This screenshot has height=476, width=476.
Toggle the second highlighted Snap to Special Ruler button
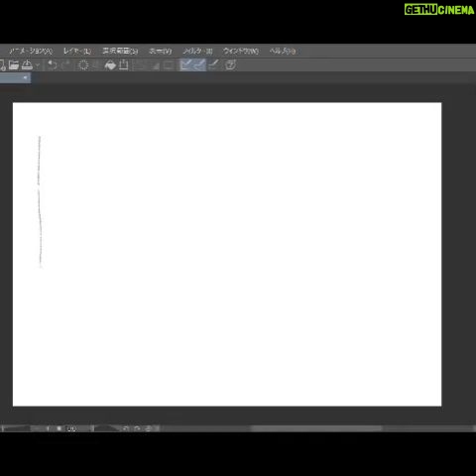pyautogui.click(x=200, y=64)
